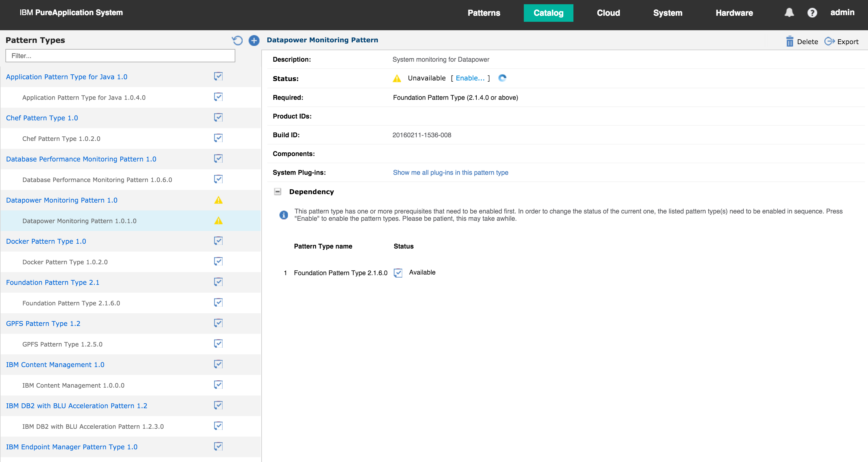Show all plug-ins in this pattern type

tap(451, 173)
